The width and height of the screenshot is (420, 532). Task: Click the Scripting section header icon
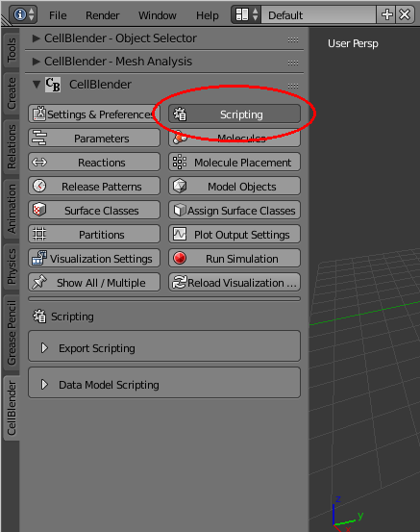click(39, 317)
